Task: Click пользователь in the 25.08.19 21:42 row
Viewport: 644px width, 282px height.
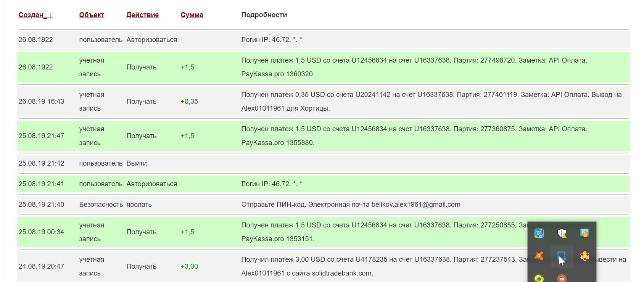Action: 101,163
